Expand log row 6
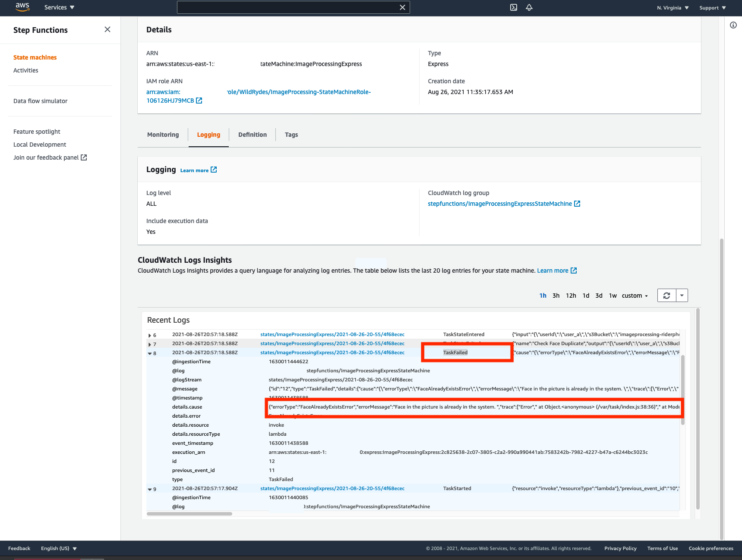 [x=150, y=335]
